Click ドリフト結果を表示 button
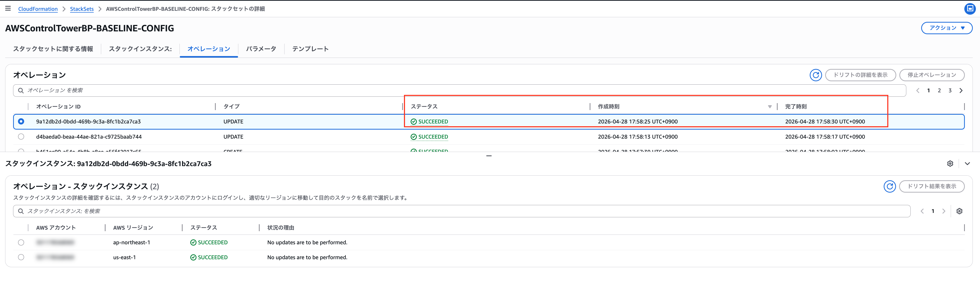This screenshot has height=288, width=980. (932, 186)
